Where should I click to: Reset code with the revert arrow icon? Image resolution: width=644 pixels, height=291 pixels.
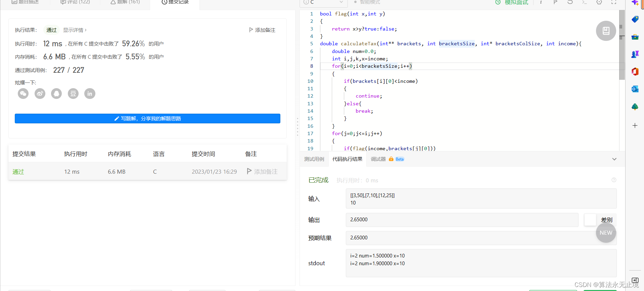pyautogui.click(x=570, y=2)
